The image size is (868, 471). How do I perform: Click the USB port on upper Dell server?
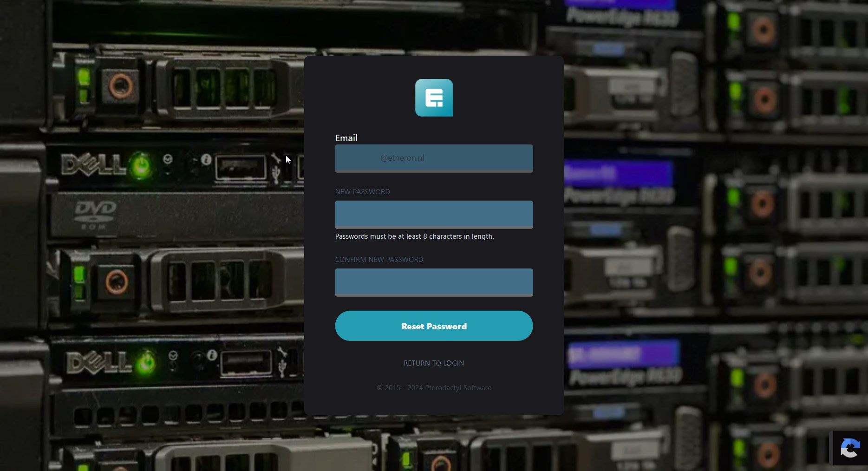[x=241, y=167]
